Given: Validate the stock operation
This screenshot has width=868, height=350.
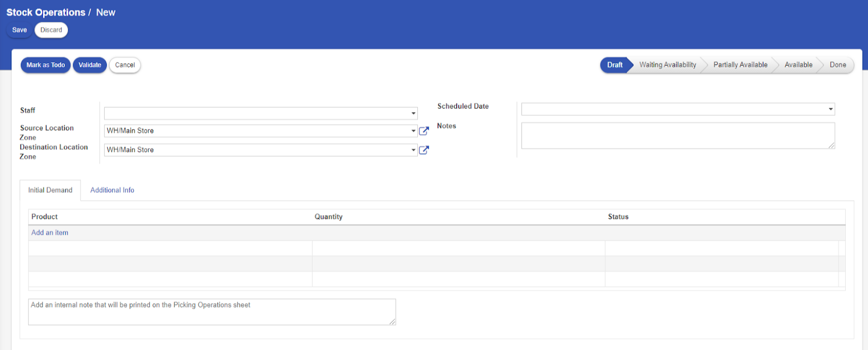Looking at the screenshot, I should 90,65.
